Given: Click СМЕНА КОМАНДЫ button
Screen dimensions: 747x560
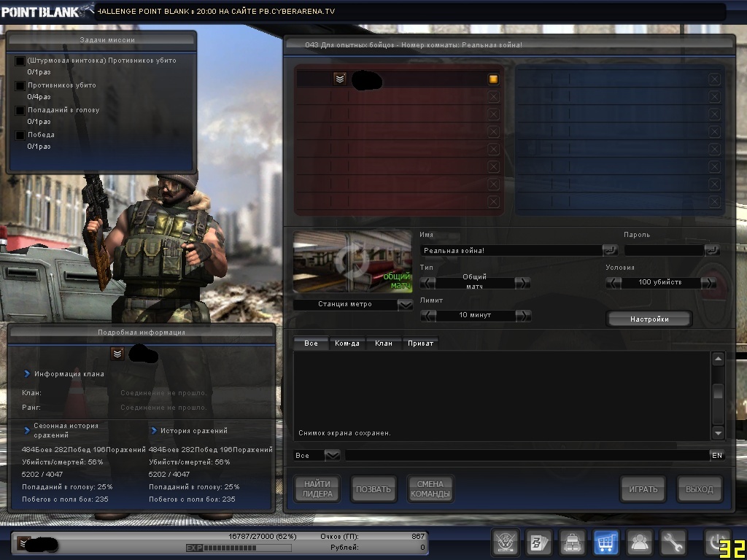Looking at the screenshot, I should [x=430, y=489].
